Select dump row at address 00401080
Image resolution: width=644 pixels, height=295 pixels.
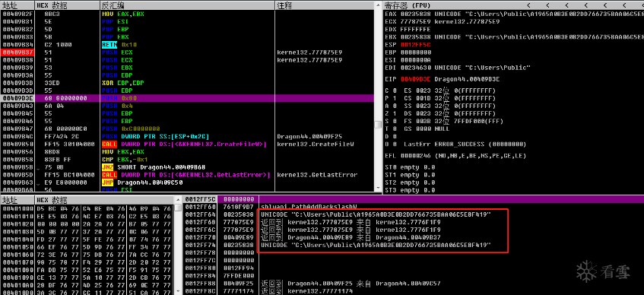(x=87, y=269)
